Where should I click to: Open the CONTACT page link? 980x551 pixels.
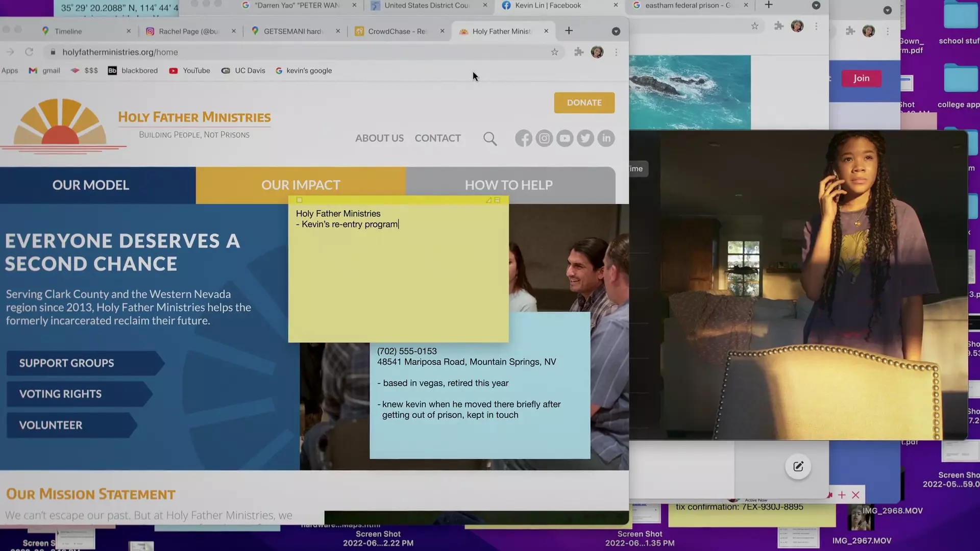[x=437, y=138]
